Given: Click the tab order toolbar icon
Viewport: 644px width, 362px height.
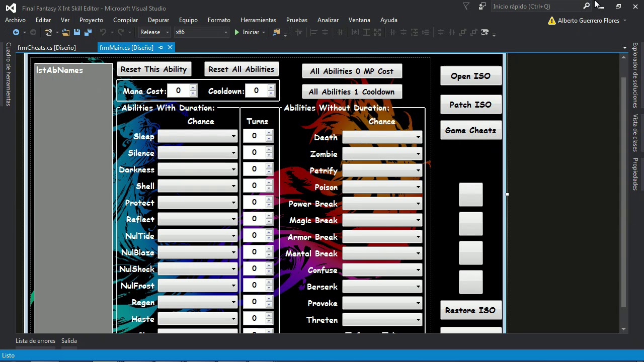Looking at the screenshot, I should coord(485,32).
